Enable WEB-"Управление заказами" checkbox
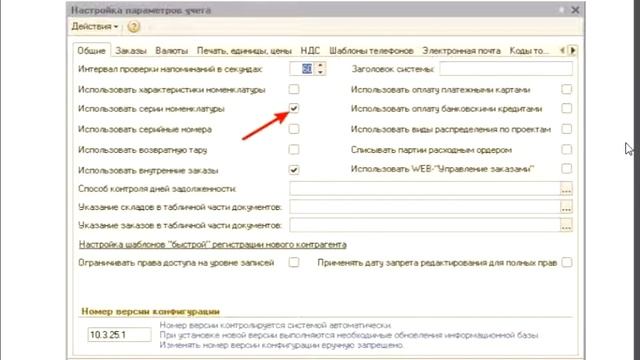Viewport: 640px width, 360px height. [x=567, y=168]
